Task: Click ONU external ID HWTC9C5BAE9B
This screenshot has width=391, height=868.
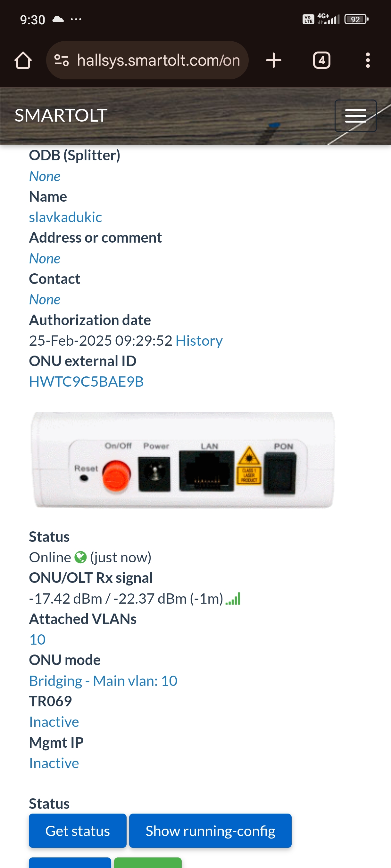Action: [86, 382]
